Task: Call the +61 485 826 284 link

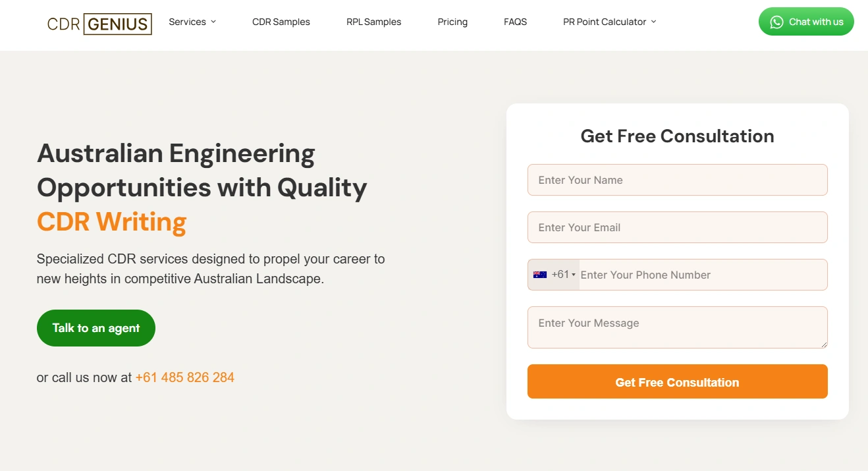Action: (185, 377)
